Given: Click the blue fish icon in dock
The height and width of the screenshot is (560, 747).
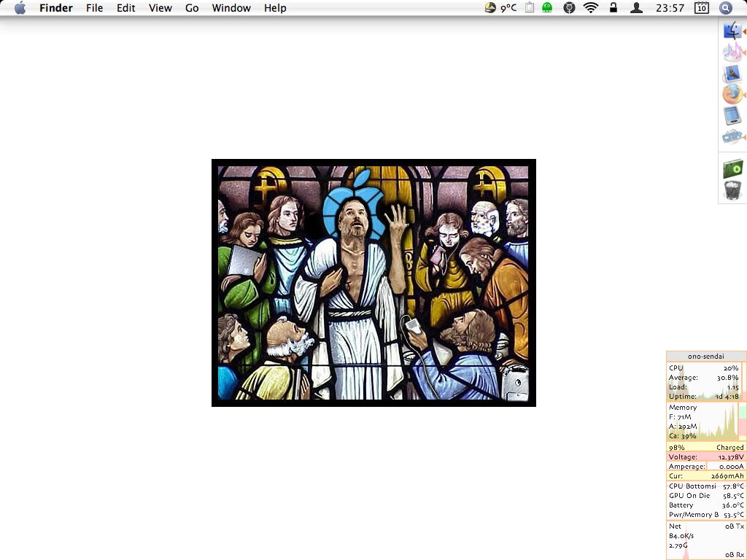Looking at the screenshot, I should [x=732, y=137].
